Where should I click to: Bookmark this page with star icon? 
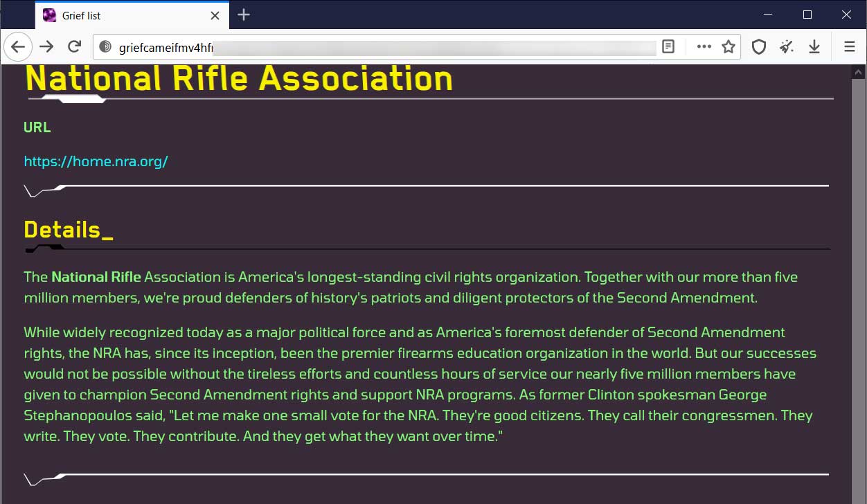click(729, 46)
